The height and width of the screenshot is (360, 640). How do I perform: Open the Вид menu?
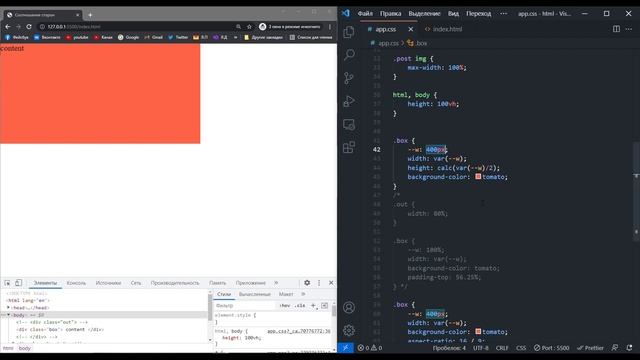453,13
